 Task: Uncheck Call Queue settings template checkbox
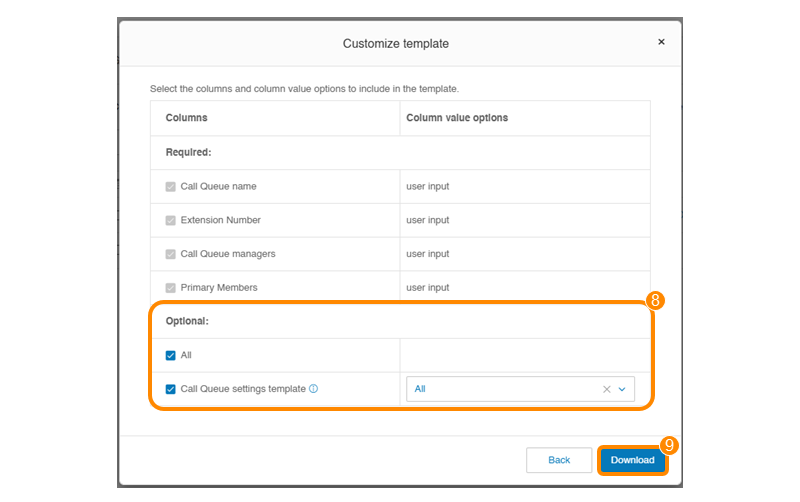pyautogui.click(x=170, y=389)
